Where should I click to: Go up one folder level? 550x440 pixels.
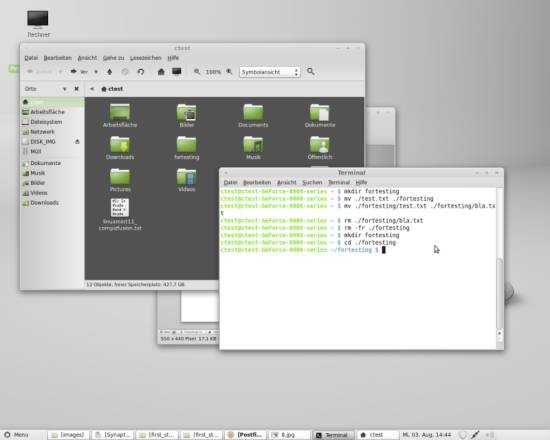pos(109,72)
